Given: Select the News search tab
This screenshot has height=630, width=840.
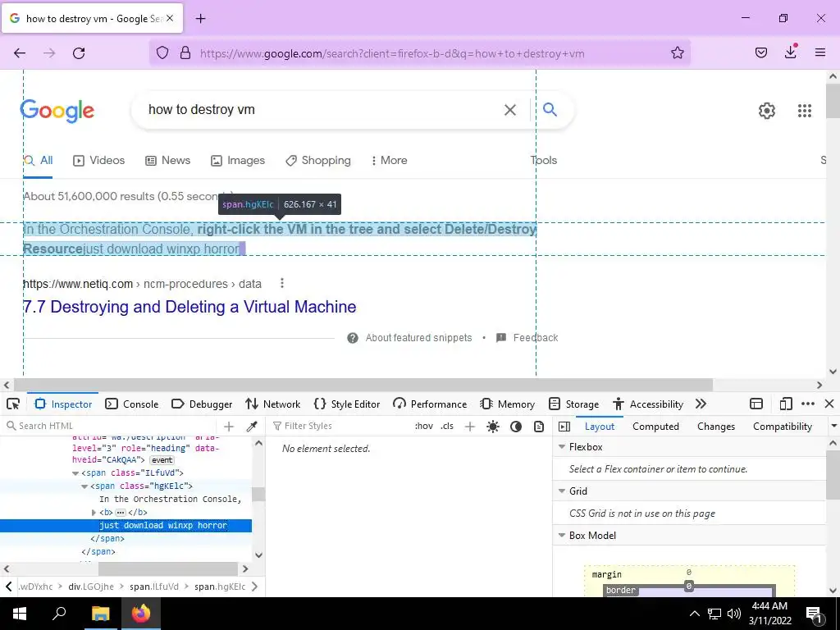Looking at the screenshot, I should pos(168,160).
